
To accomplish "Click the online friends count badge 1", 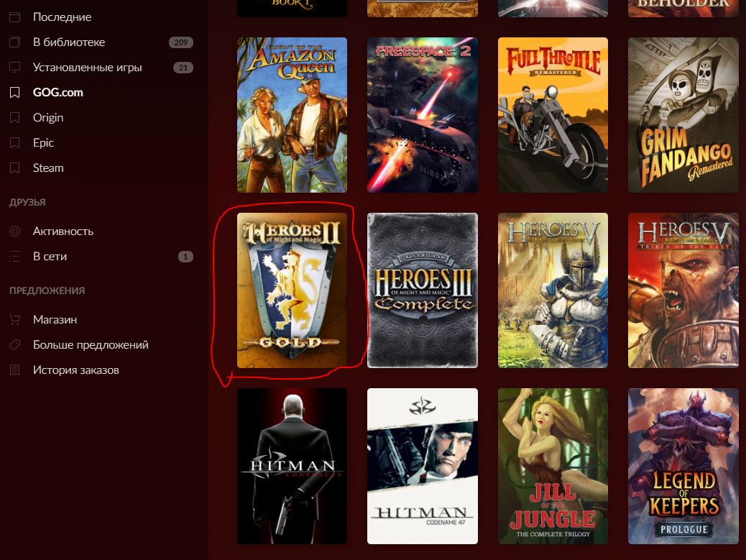I will [185, 257].
